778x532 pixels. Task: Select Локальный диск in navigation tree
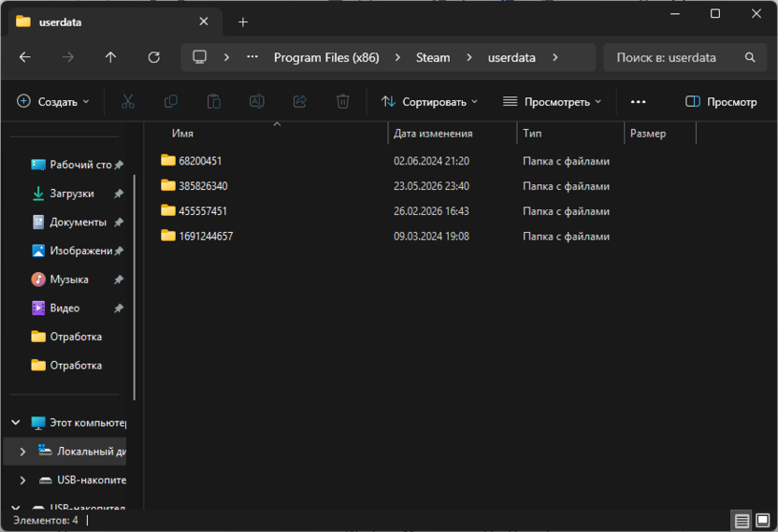(82, 452)
